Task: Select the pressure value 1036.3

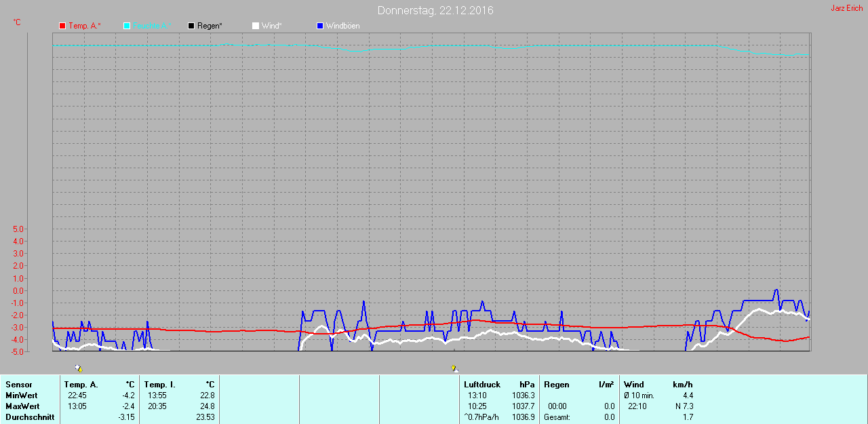Action: pyautogui.click(x=524, y=396)
